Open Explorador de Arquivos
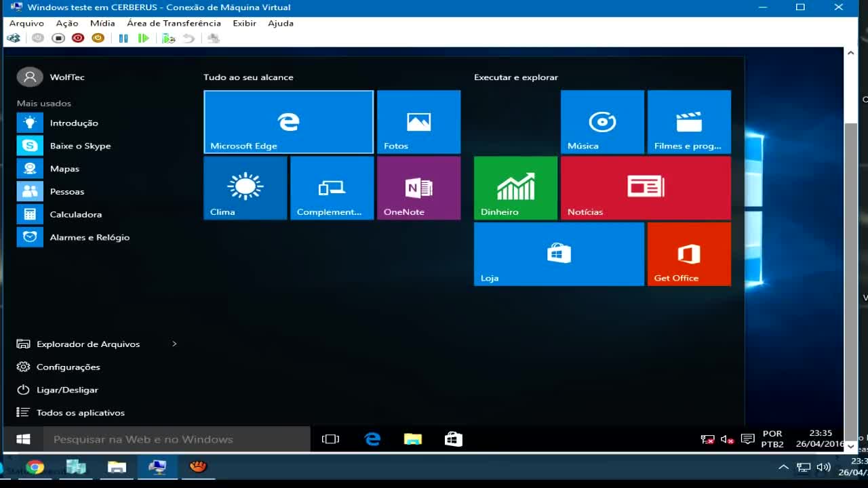868x488 pixels. point(88,344)
